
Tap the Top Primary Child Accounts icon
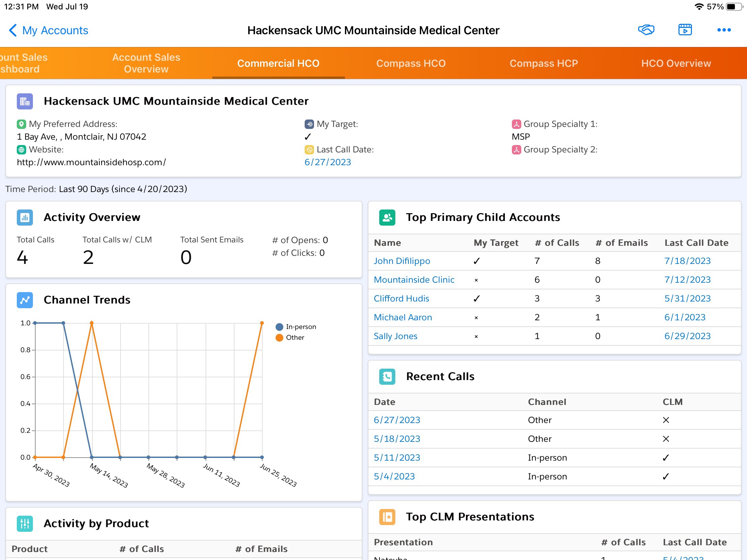(387, 218)
